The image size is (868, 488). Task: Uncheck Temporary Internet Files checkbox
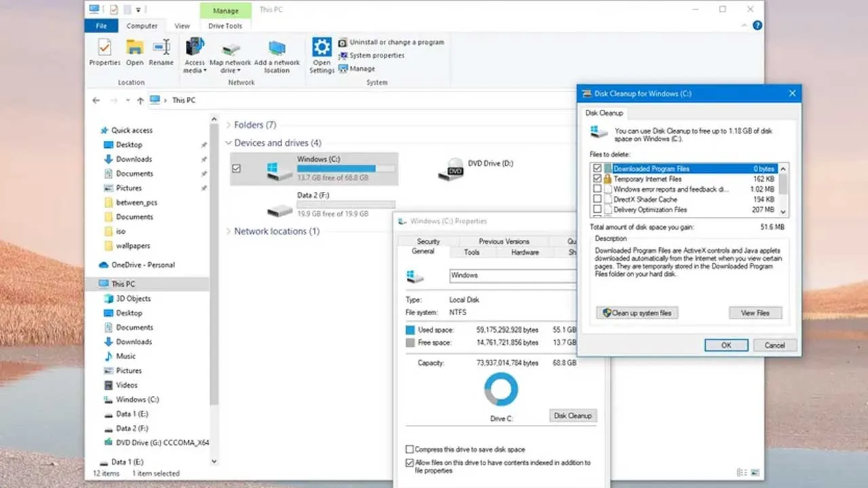point(597,178)
